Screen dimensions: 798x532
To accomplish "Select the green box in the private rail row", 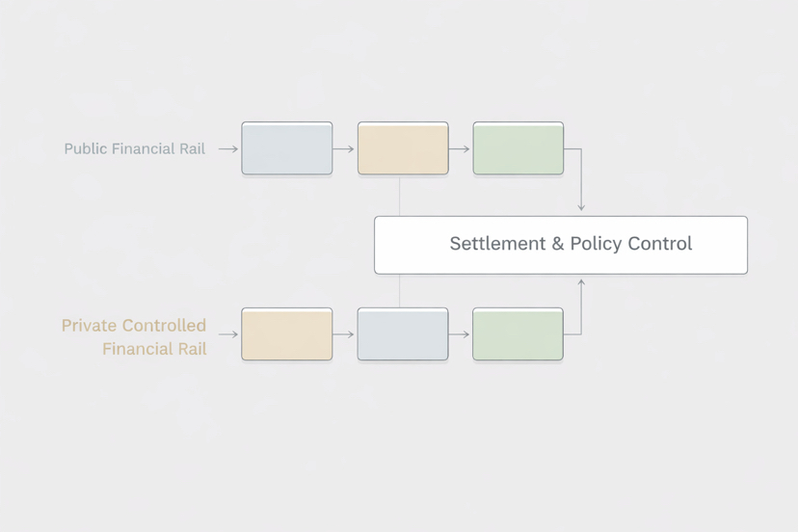I will pos(518,334).
